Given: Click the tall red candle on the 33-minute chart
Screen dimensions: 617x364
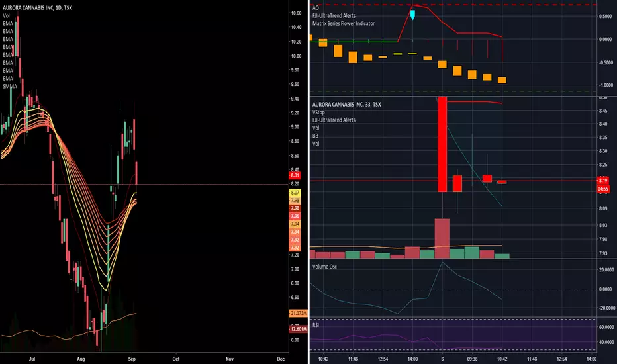Looking at the screenshot, I should click(442, 144).
